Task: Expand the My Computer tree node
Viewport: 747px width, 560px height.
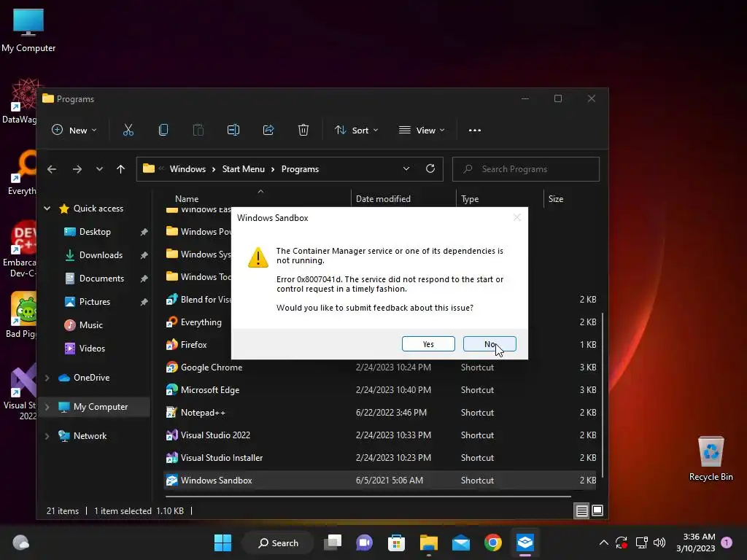Action: pos(47,407)
